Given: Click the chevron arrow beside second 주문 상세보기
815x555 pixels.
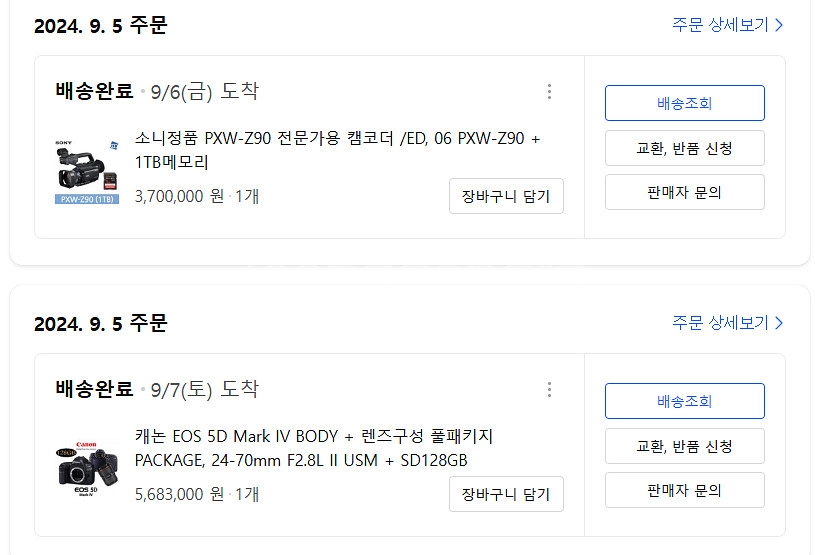Looking at the screenshot, I should pyautogui.click(x=779, y=323).
